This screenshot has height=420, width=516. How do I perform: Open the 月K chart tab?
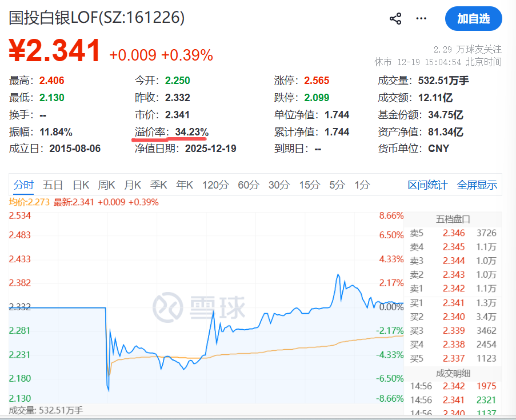tap(133, 185)
